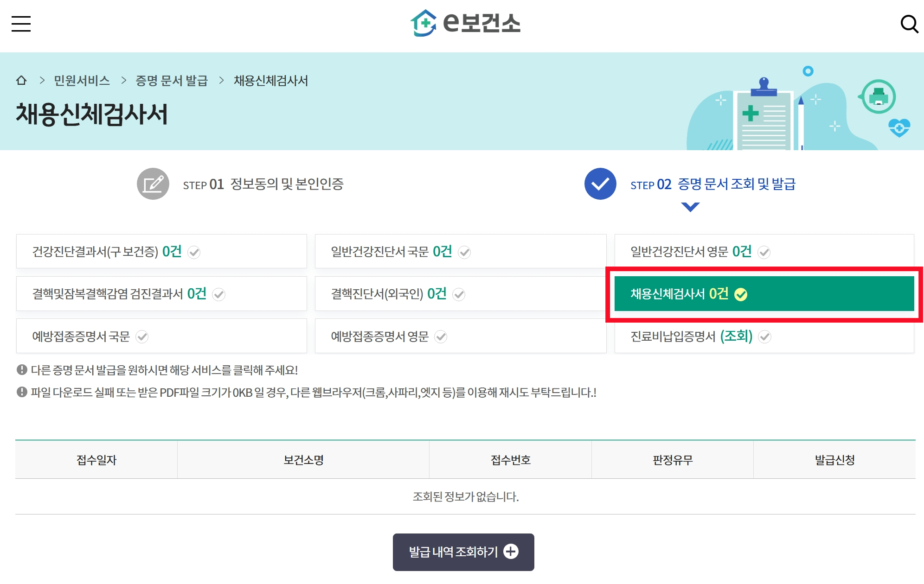Screen dimensions: 924x584
Task: Click the search magnifier icon
Action: point(909,24)
